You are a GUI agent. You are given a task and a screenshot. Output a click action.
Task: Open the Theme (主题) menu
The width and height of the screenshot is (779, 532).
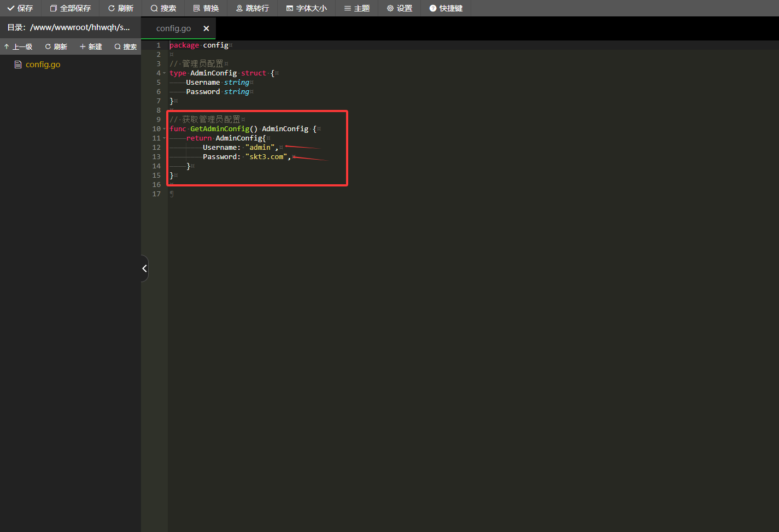coord(357,8)
